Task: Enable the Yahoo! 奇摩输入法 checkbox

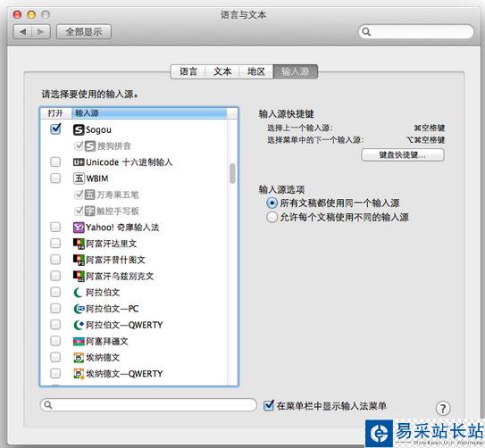Action: pos(55,227)
